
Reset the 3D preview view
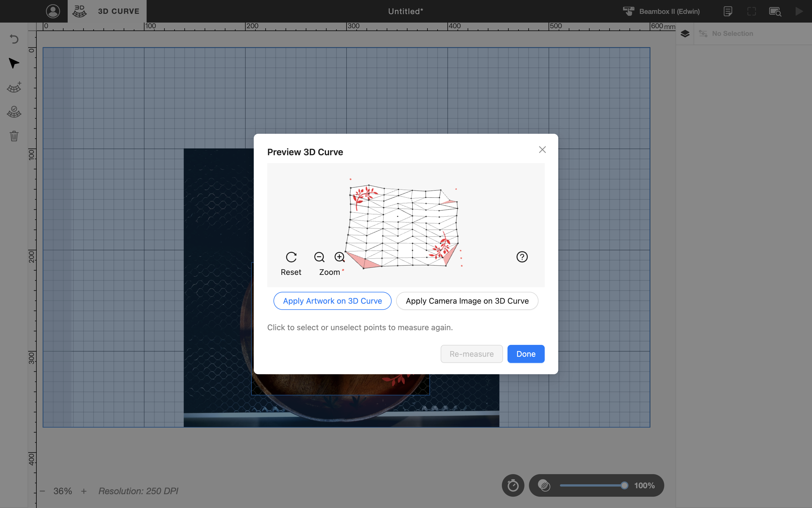point(291,264)
